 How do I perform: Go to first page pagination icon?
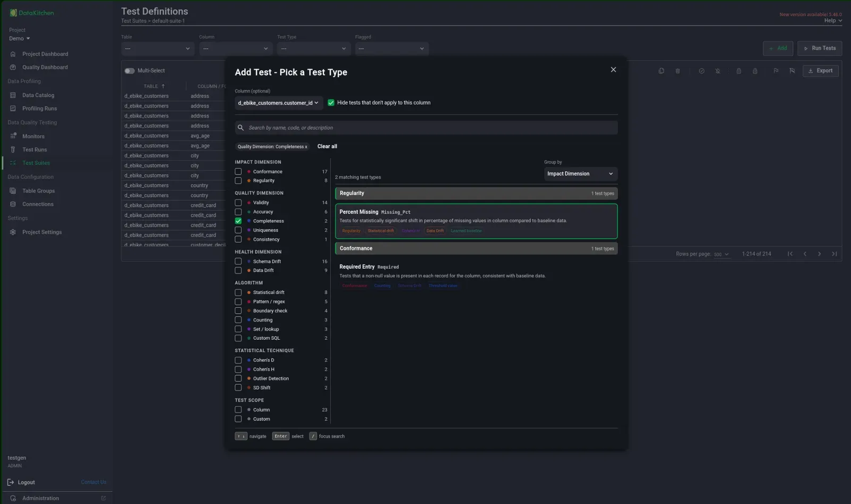(790, 254)
